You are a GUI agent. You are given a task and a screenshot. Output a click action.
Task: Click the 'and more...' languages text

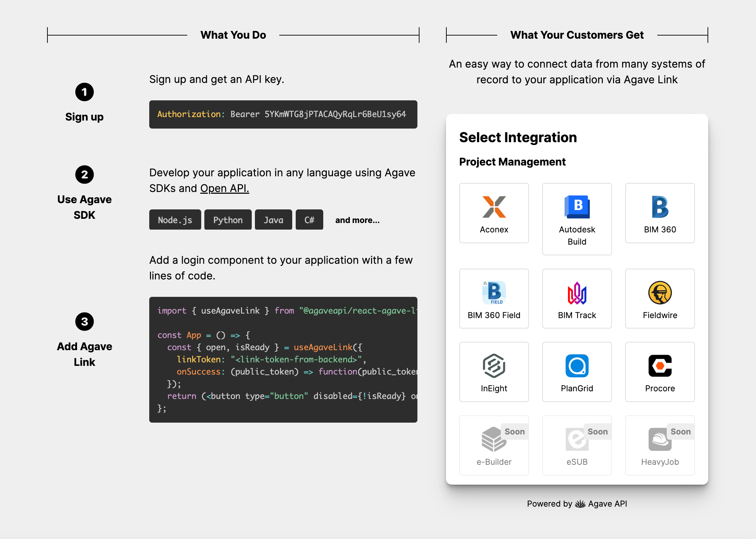357,220
